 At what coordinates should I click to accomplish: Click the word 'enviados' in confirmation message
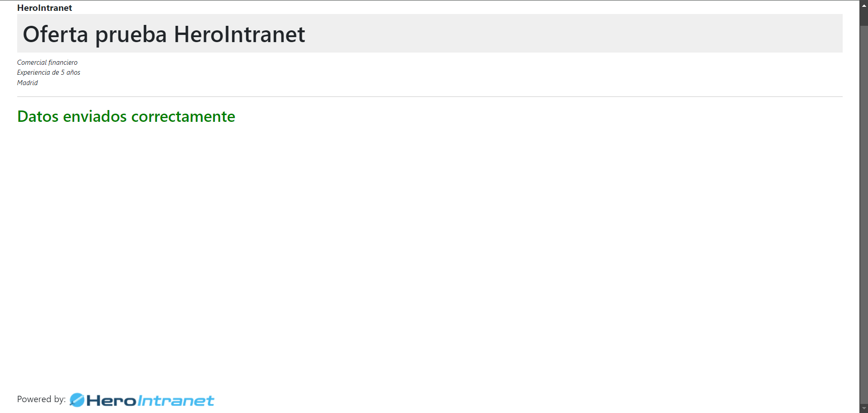[x=95, y=116]
